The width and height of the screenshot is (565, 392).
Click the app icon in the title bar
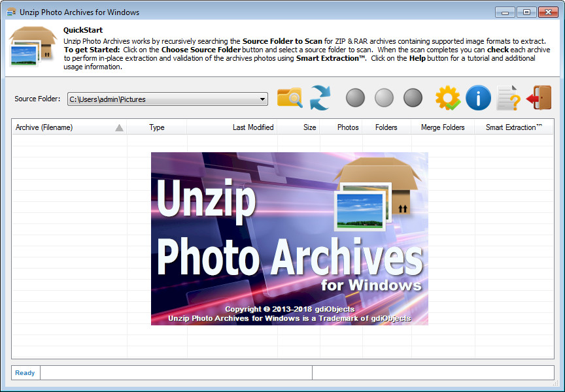coord(11,12)
